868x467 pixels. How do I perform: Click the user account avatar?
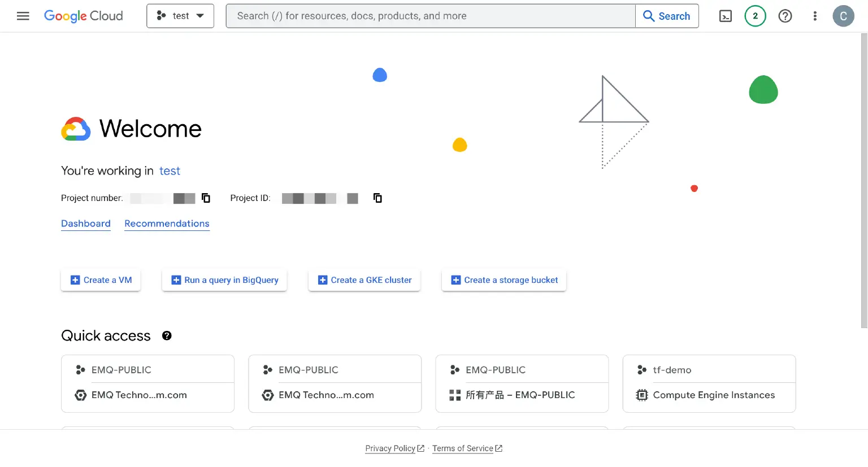(x=843, y=16)
